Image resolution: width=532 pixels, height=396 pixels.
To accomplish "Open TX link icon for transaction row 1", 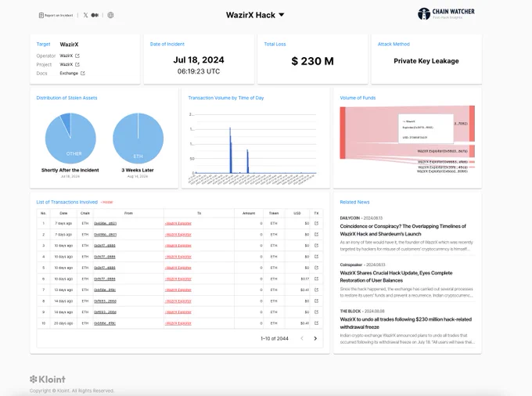I will click(317, 223).
